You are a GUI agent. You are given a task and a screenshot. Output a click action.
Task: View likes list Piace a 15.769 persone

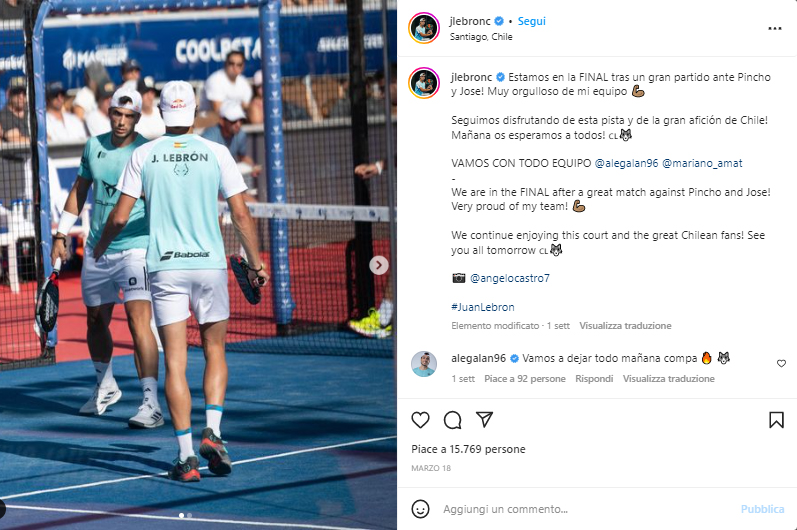(x=468, y=449)
